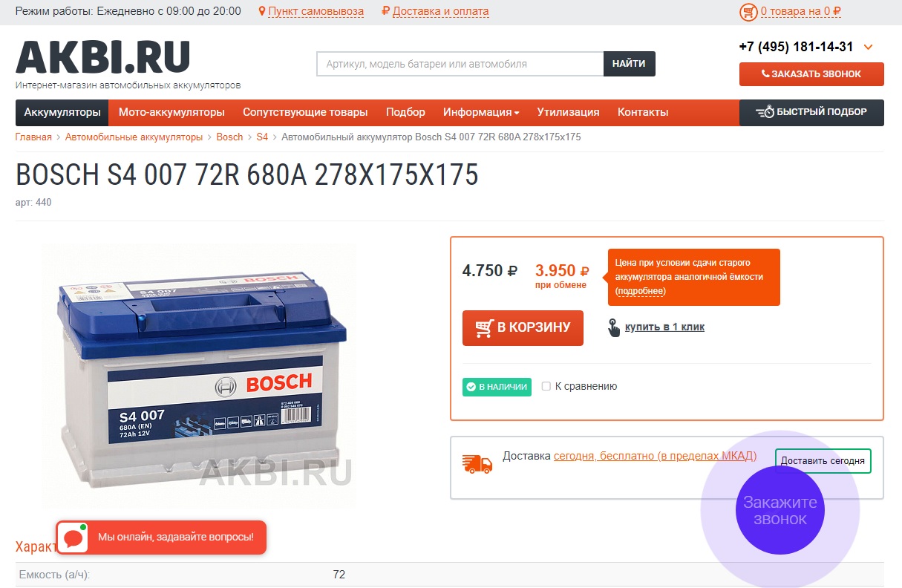Viewport: 902px width, 588px height.
Task: Open the purple Закажите звонок floating widget
Action: (x=780, y=510)
